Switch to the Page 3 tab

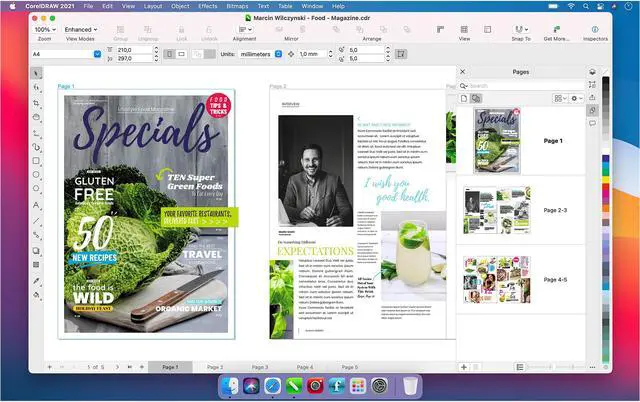(260, 367)
